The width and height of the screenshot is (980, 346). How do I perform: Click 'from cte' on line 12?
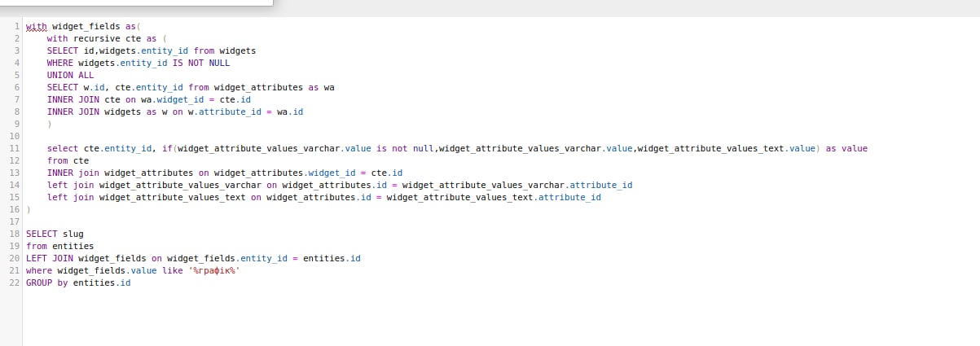[68, 160]
